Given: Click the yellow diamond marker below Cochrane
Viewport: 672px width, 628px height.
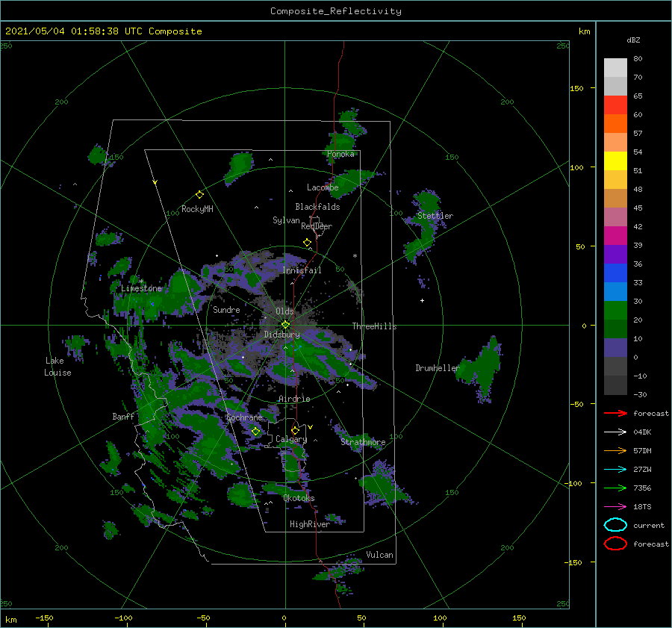Looking at the screenshot, I should [255, 432].
